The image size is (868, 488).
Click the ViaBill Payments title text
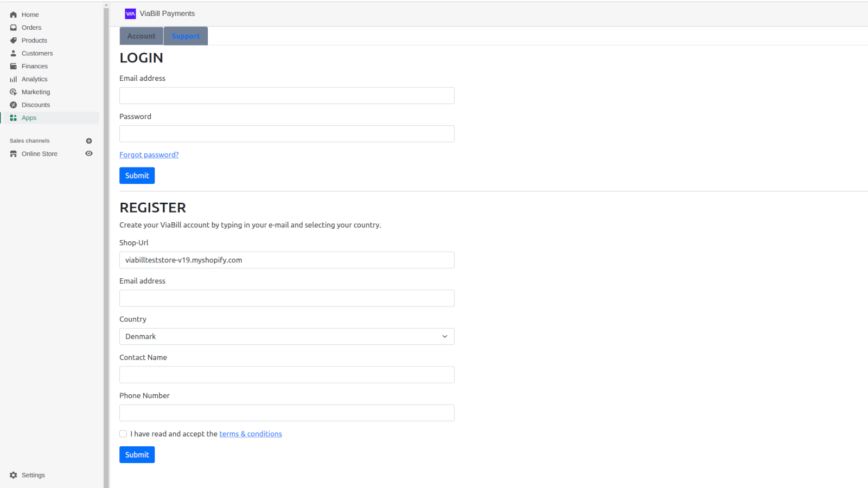pos(167,14)
